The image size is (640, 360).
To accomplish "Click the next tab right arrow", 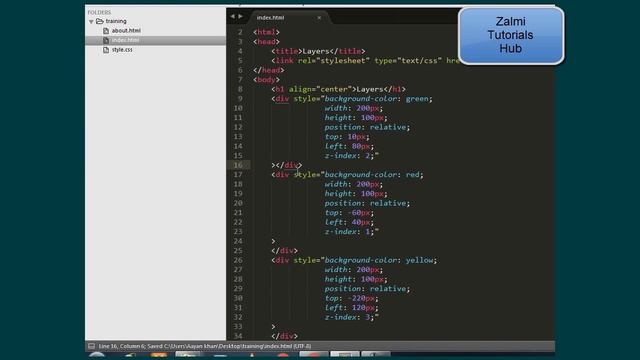I will (x=240, y=16).
